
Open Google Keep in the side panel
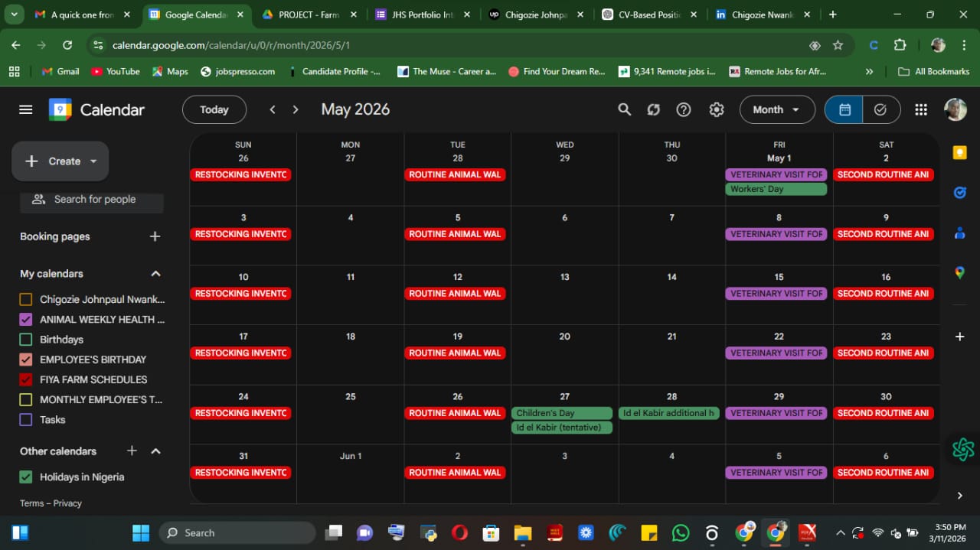point(959,153)
